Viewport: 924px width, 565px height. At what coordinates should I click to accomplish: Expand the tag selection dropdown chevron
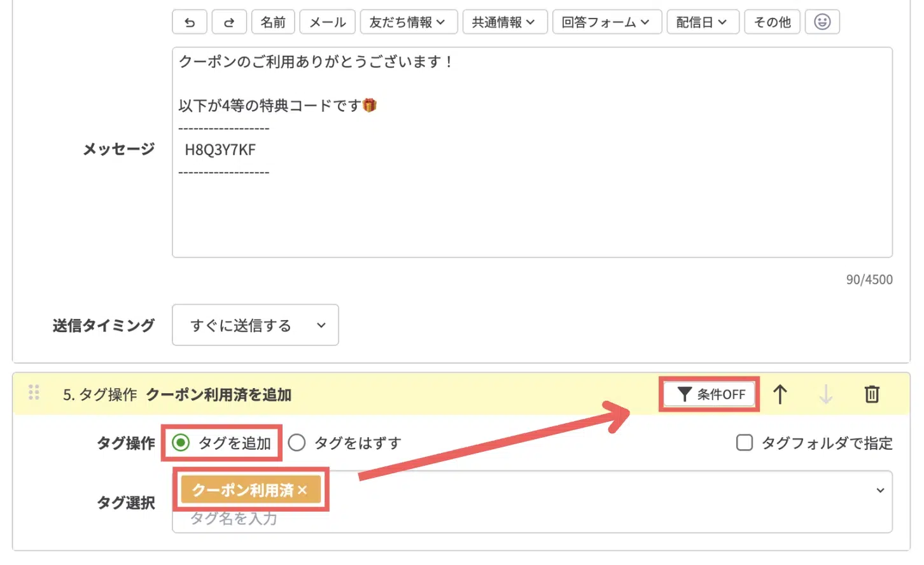pyautogui.click(x=880, y=490)
